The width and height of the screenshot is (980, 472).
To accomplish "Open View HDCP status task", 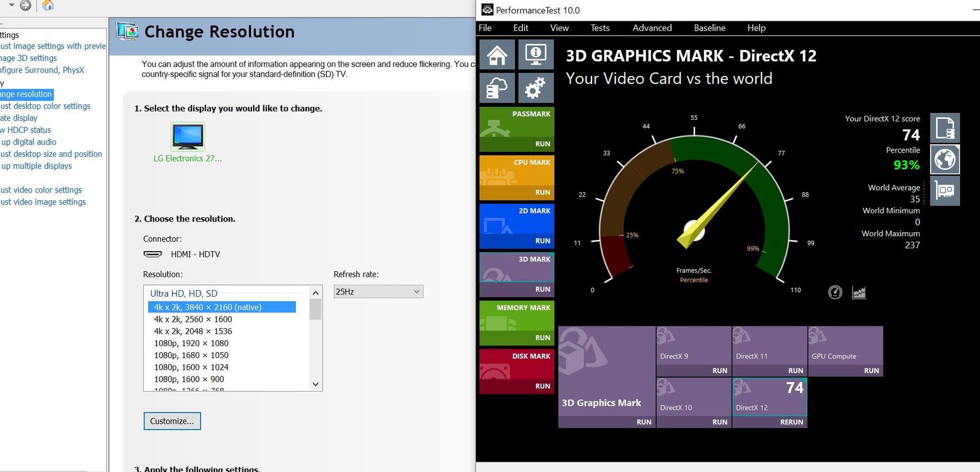I will [25, 130].
